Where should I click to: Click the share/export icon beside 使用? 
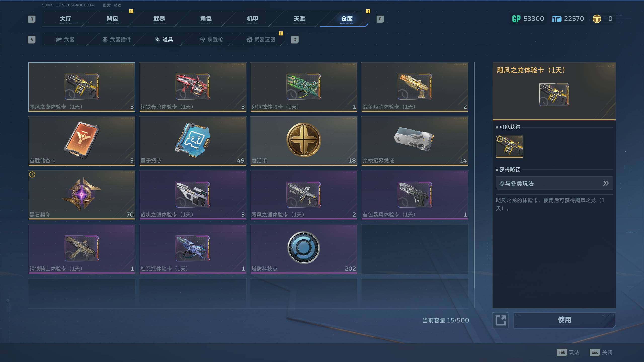[x=500, y=320]
